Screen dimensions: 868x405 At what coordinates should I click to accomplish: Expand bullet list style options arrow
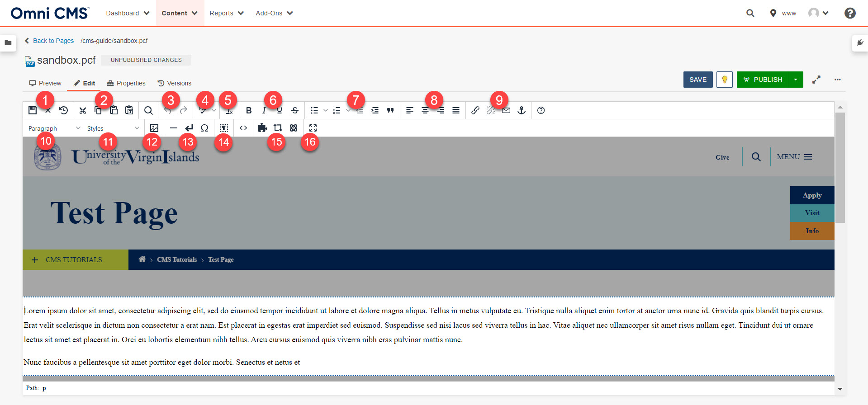click(326, 110)
